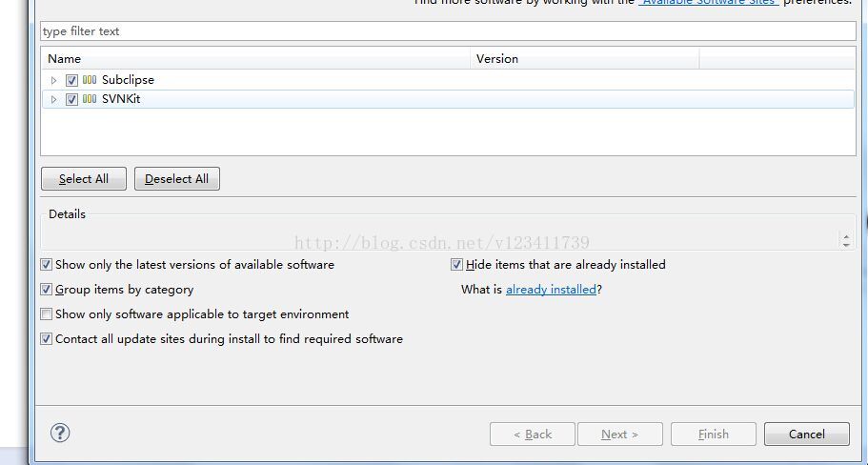Sort by the Version column header
Image resolution: width=868 pixels, height=465 pixels.
[585, 59]
